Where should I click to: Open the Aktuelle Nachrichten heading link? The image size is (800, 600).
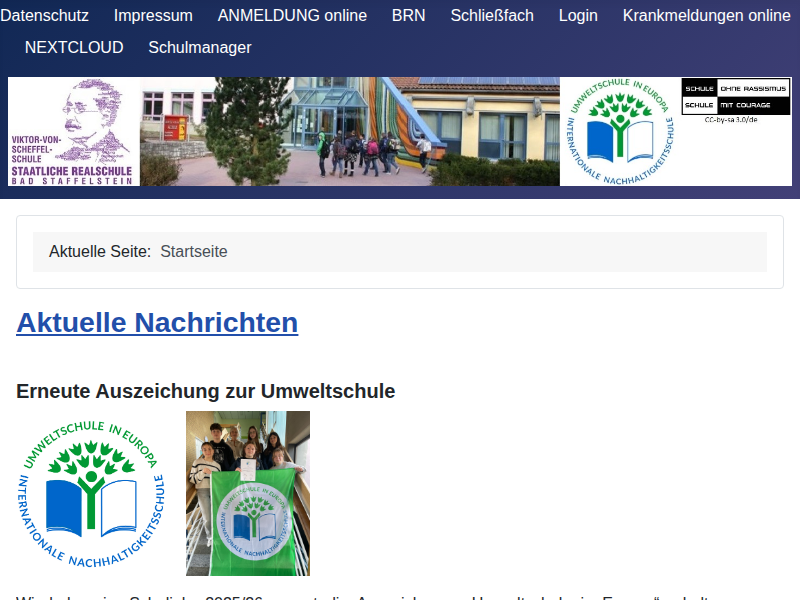click(x=157, y=322)
